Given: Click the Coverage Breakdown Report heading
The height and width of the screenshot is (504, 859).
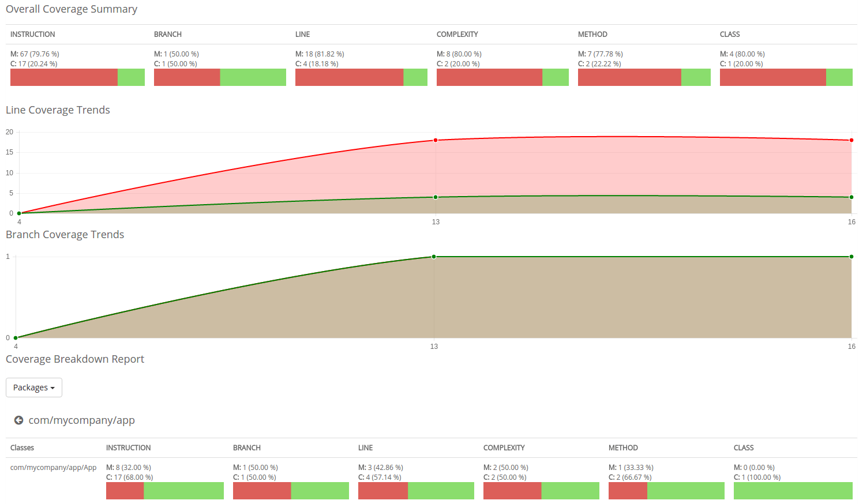Looking at the screenshot, I should [75, 359].
